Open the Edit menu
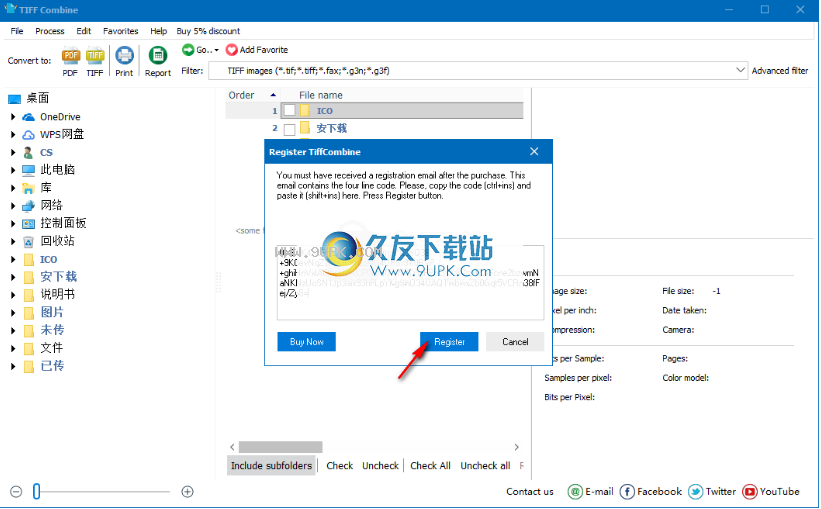821x509 pixels. [x=84, y=31]
